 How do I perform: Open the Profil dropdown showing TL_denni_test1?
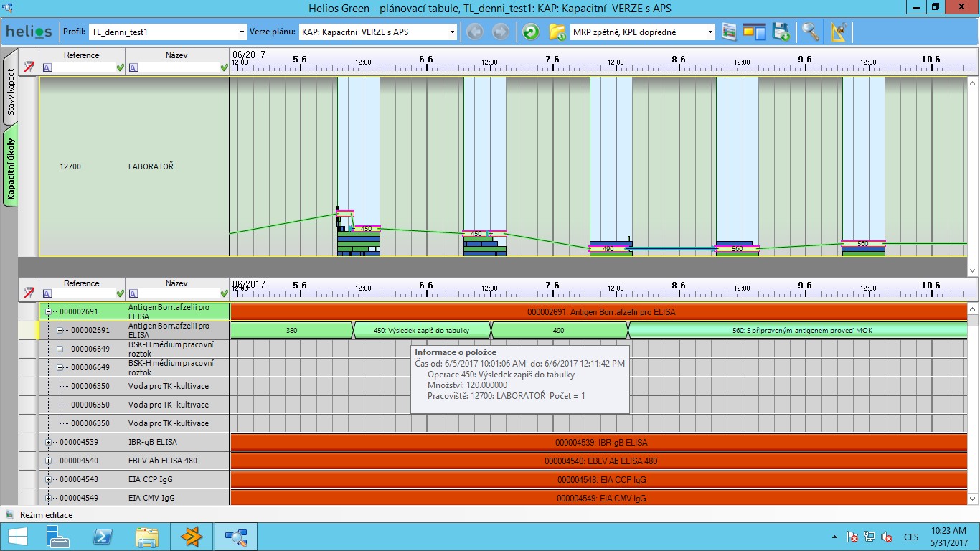167,32
